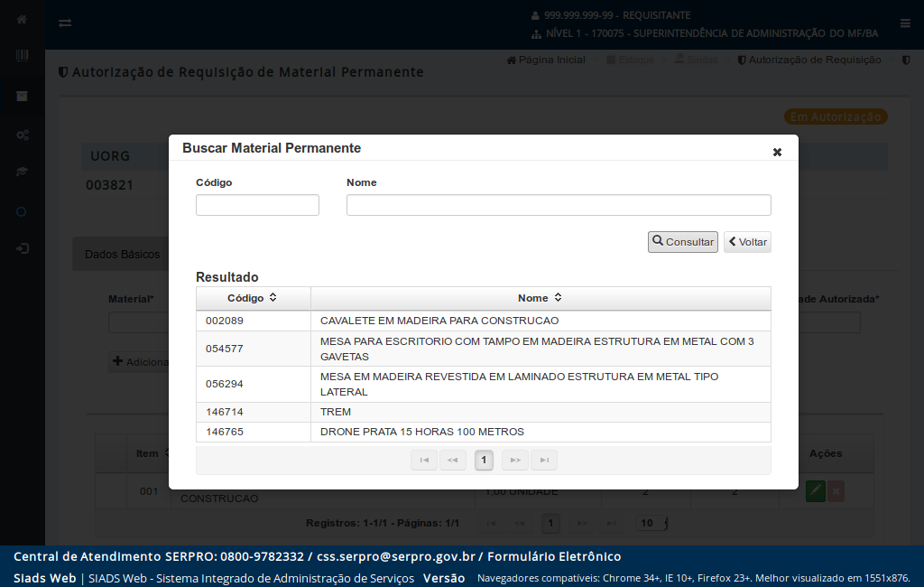Toggle sidebar with the arrows icon
Viewport: 924px width, 587px height.
65,23
